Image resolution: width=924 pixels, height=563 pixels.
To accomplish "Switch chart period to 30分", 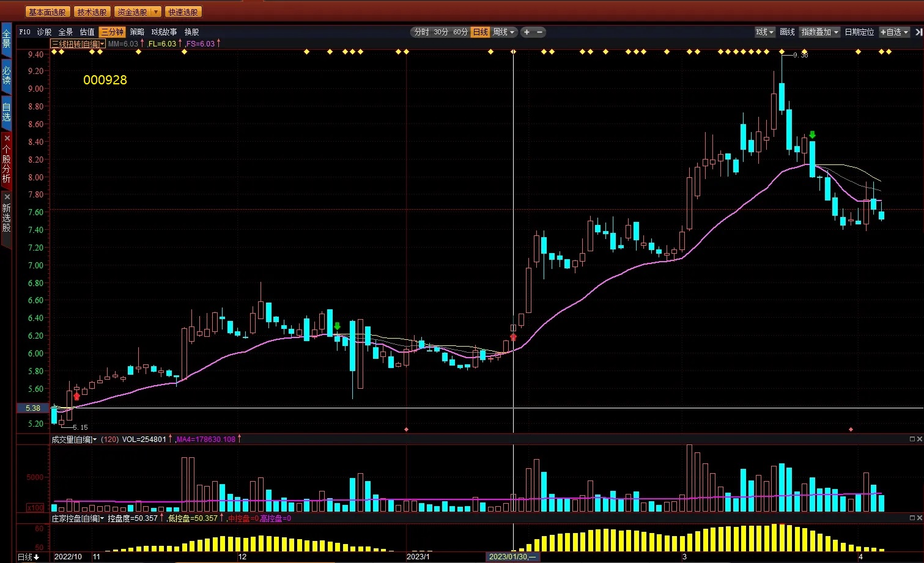I will (x=441, y=32).
